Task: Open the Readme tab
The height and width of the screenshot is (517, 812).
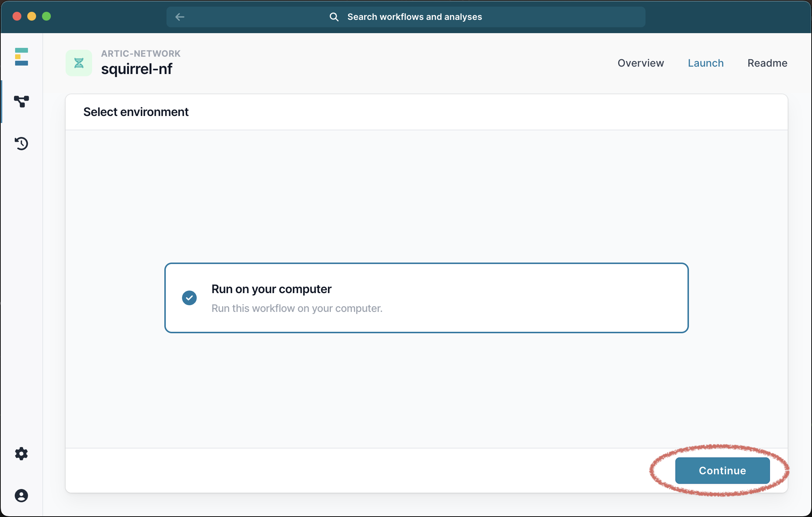Action: (767, 63)
